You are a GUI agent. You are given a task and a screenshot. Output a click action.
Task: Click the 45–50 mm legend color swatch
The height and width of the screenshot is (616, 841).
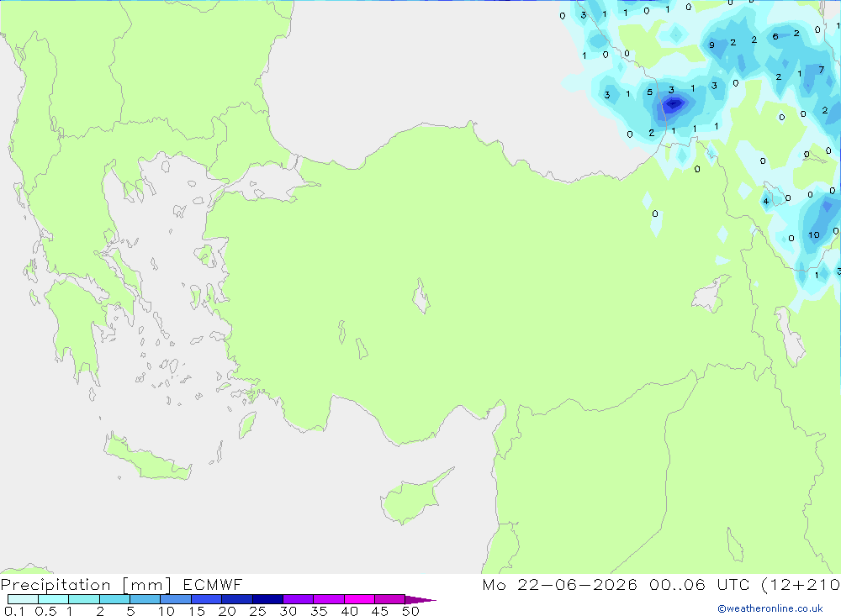click(x=390, y=599)
